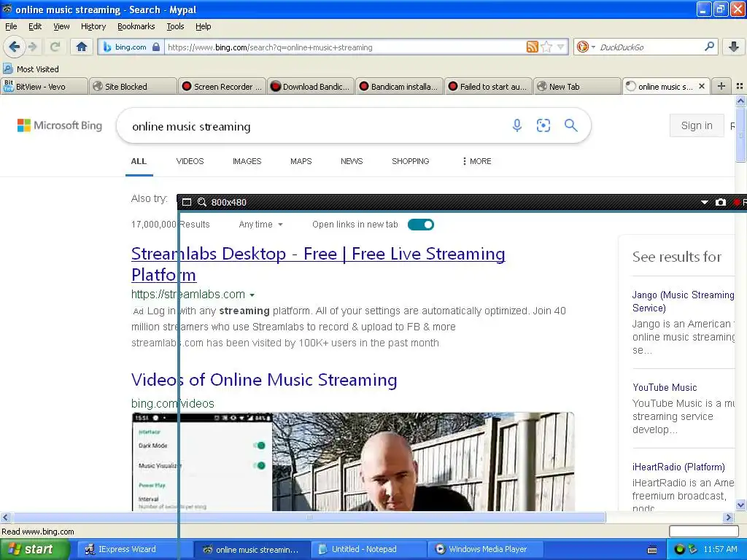Switch to Untitled - Notepad in taskbar
The image size is (747, 560).
point(368,549)
